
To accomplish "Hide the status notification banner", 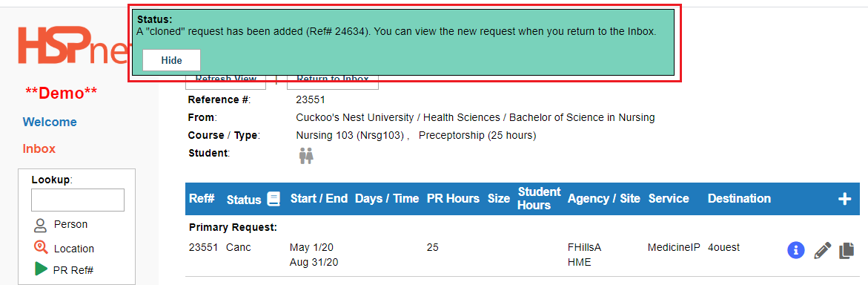I will (172, 60).
